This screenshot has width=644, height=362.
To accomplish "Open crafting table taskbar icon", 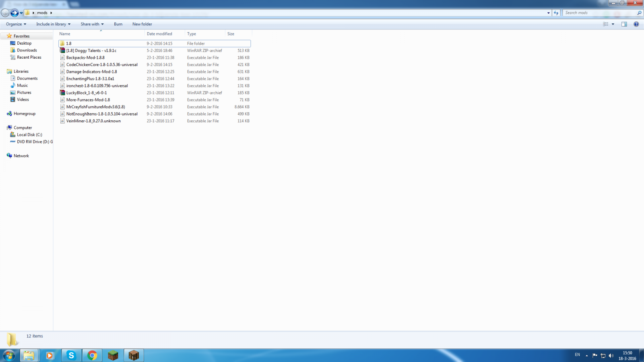I will [x=134, y=356].
